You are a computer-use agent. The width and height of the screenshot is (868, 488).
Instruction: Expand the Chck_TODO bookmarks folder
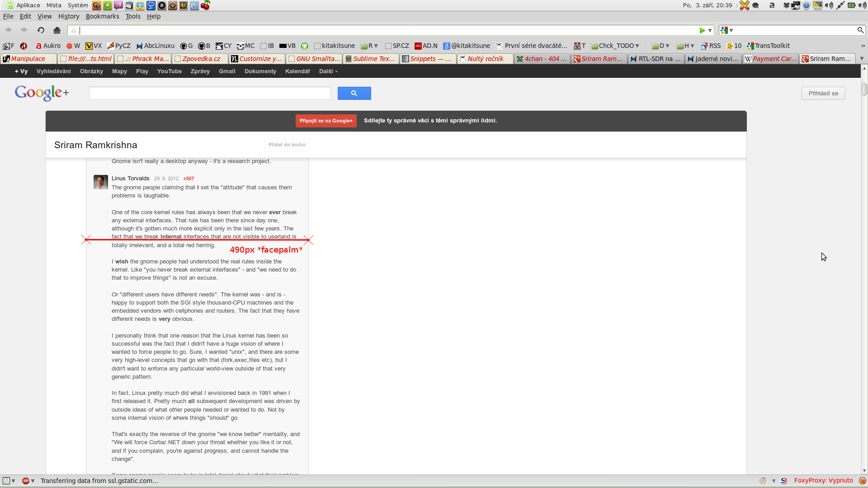point(615,46)
